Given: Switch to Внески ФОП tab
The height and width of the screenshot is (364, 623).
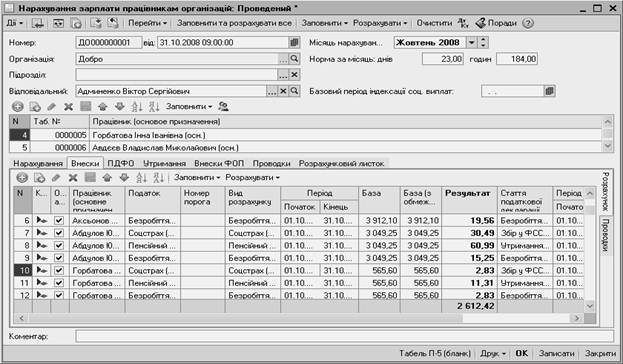Looking at the screenshot, I should [x=219, y=163].
